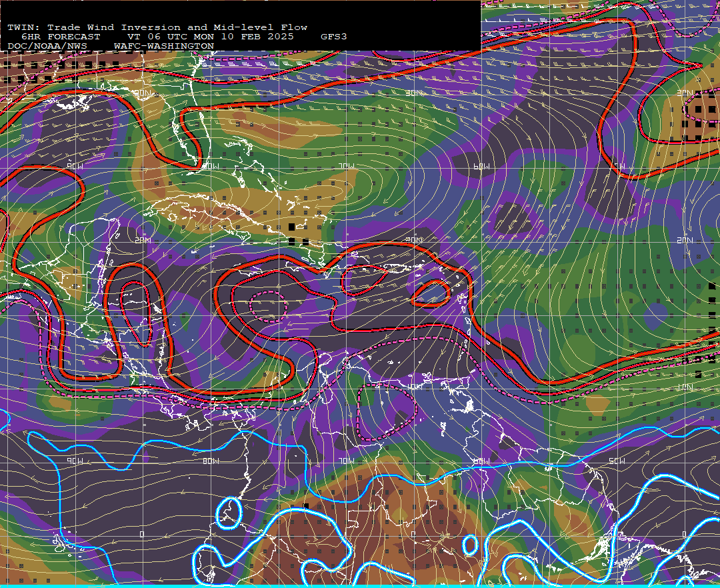Select the "30N" label near the Florida Panhandle
Viewport: 720px width, 588px height.
[x=143, y=93]
